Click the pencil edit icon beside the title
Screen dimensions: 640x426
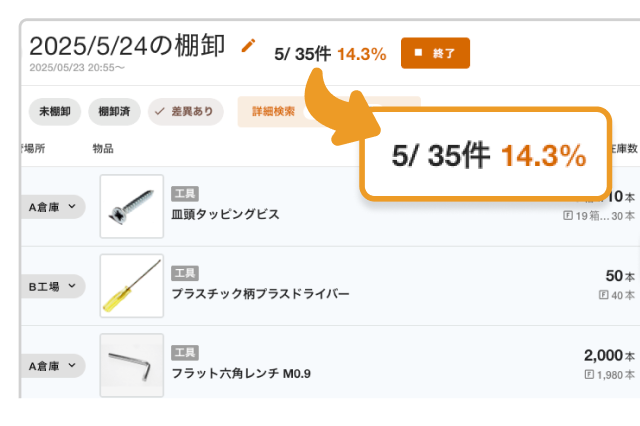[x=249, y=45]
